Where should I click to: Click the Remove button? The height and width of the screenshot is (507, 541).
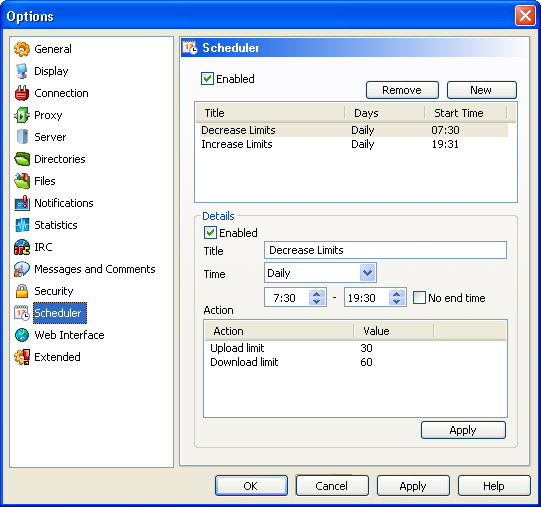[x=402, y=90]
